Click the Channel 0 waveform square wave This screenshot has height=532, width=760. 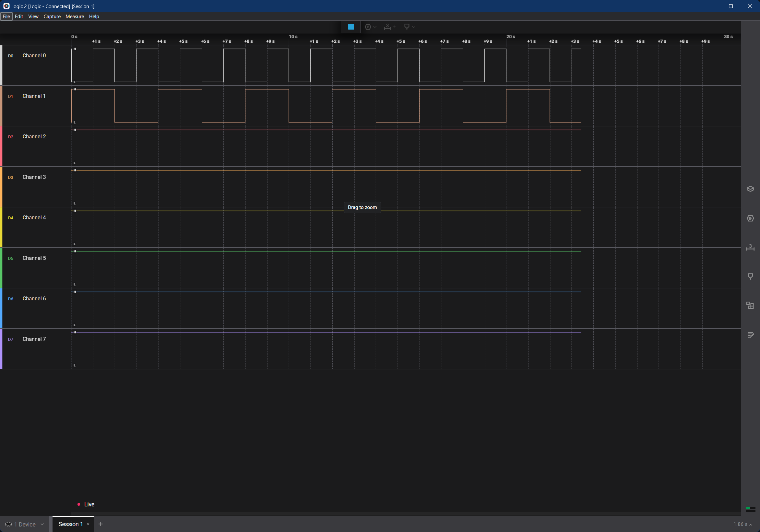coord(326,65)
